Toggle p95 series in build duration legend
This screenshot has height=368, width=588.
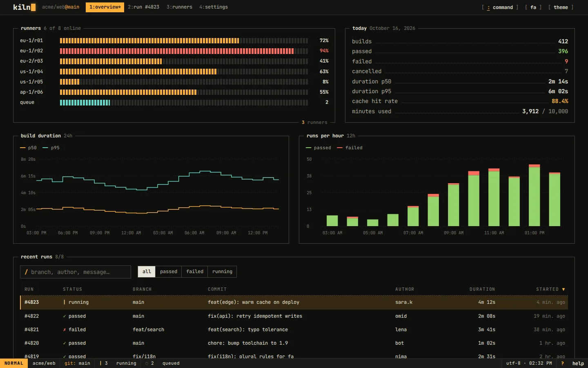[x=51, y=148]
